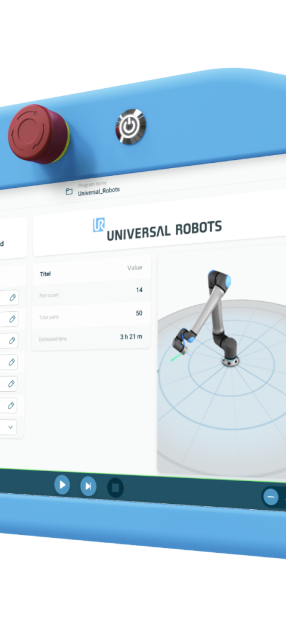Click the robot base in the 3D view
The height and width of the screenshot is (644, 286).
(229, 360)
